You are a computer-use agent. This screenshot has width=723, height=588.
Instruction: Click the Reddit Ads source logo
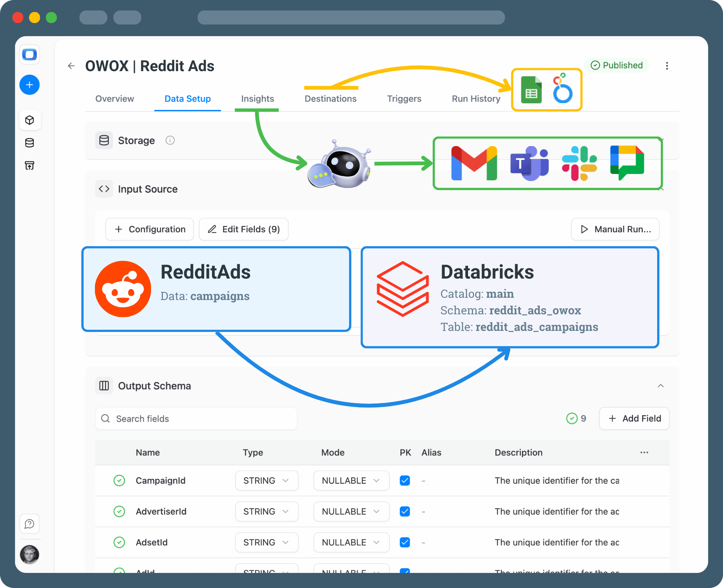tap(122, 288)
